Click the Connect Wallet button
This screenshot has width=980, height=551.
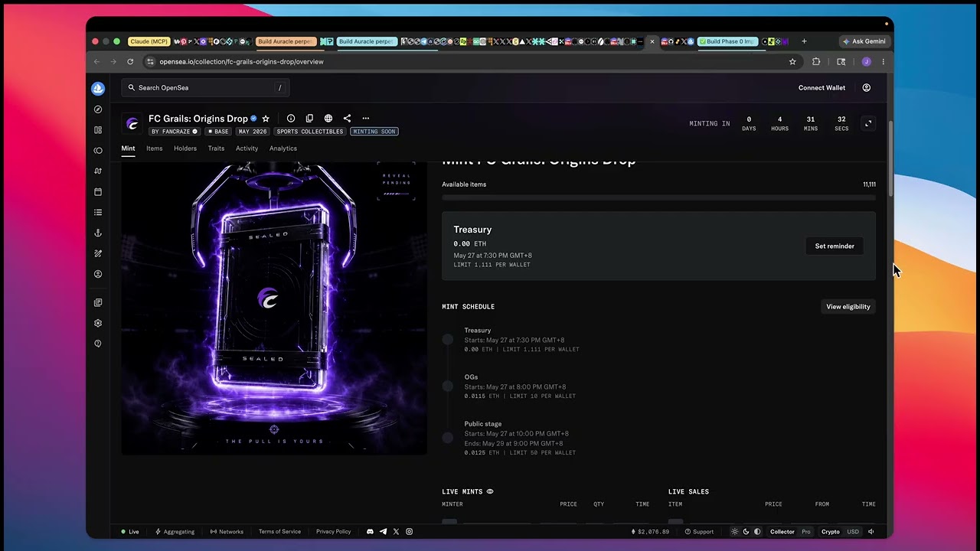click(822, 88)
